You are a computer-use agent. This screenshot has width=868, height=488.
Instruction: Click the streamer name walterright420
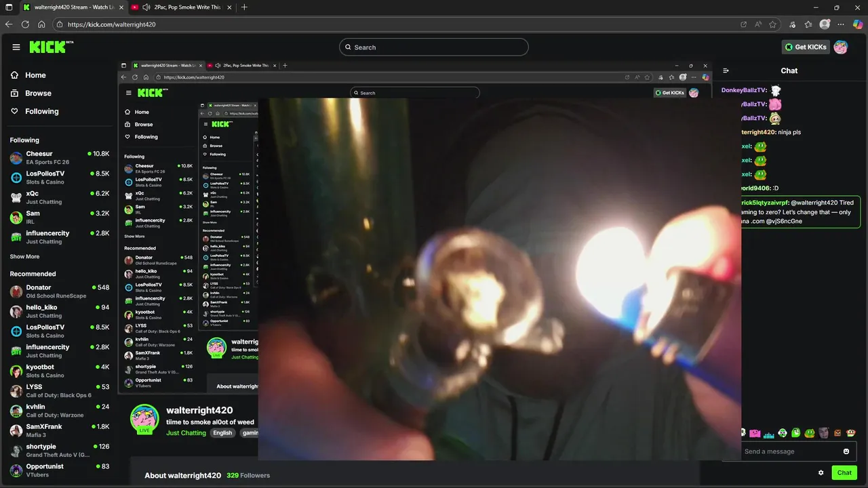click(x=199, y=410)
